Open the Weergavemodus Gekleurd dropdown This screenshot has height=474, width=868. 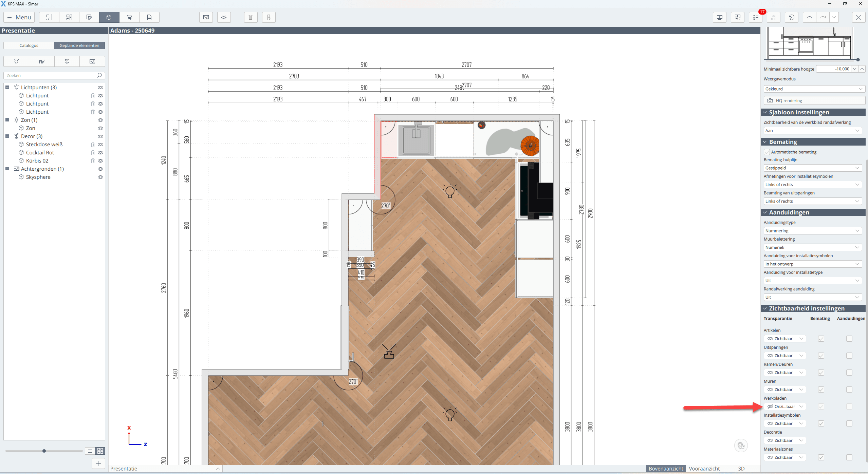[813, 89]
